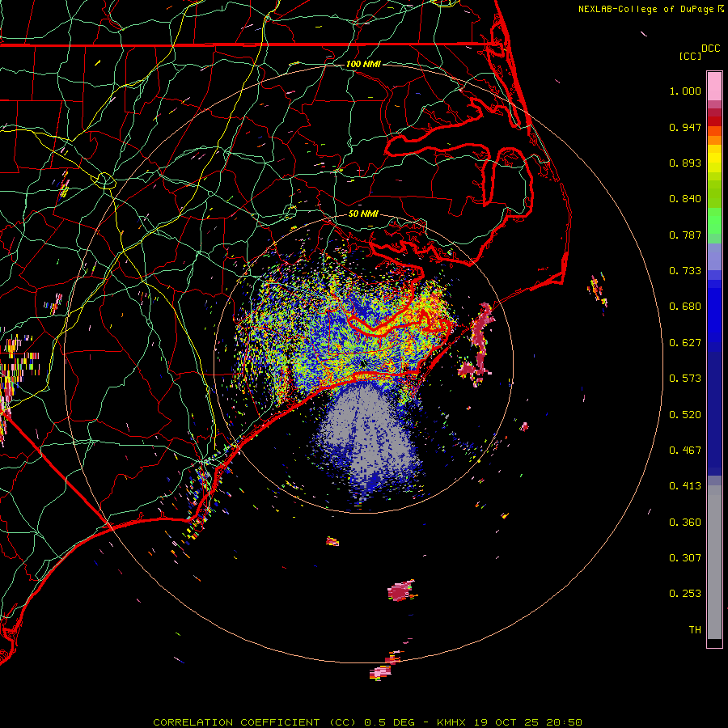Click the 0.787 scale value
This screenshot has height=728, width=728.
pos(685,235)
